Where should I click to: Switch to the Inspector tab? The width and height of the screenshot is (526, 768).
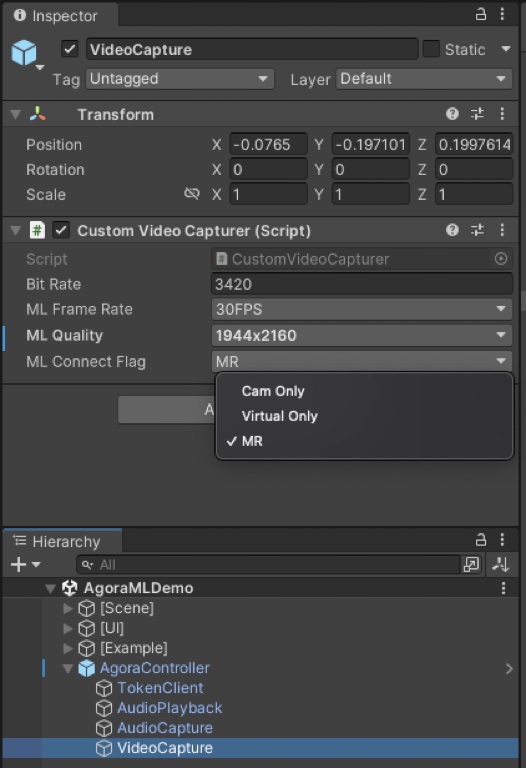pos(60,16)
